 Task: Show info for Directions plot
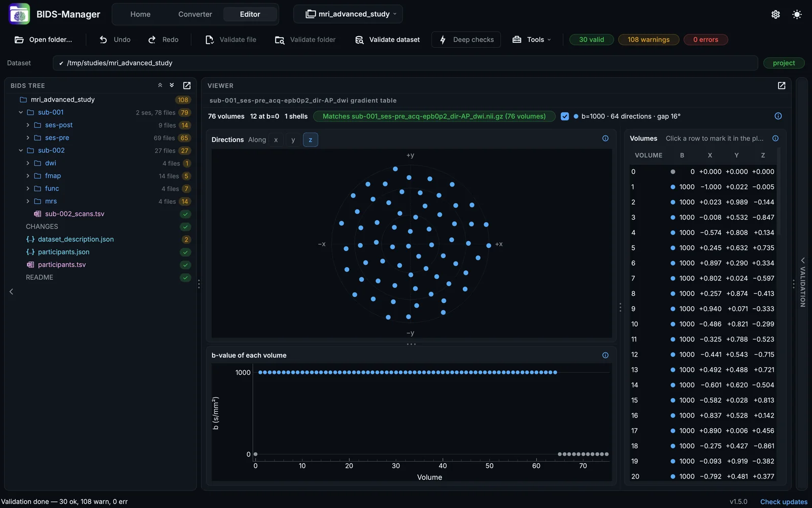point(605,139)
